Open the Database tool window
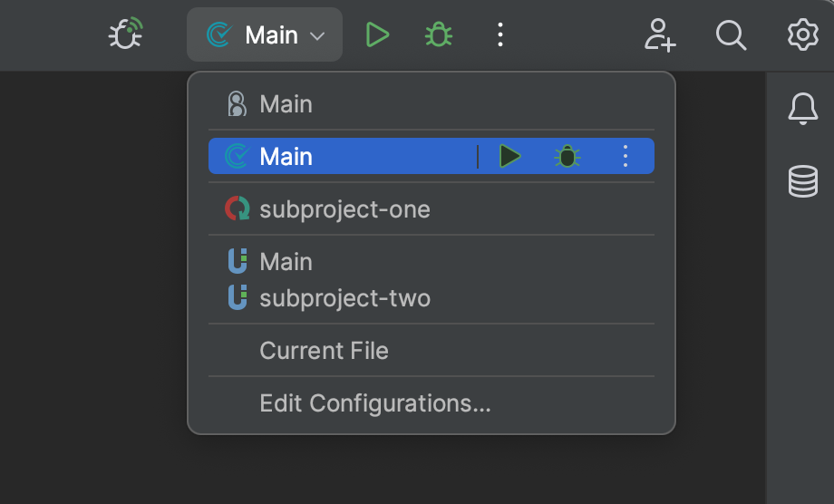 [x=802, y=182]
